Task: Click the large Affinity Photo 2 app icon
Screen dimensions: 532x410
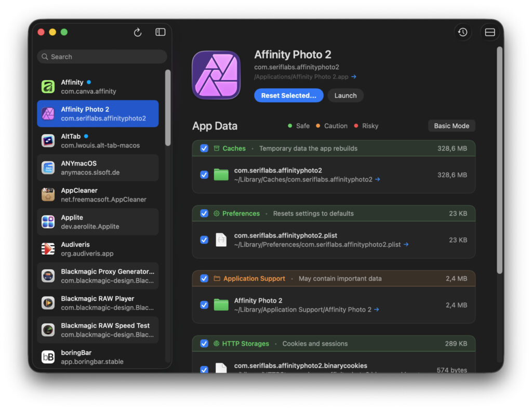Action: tap(216, 75)
